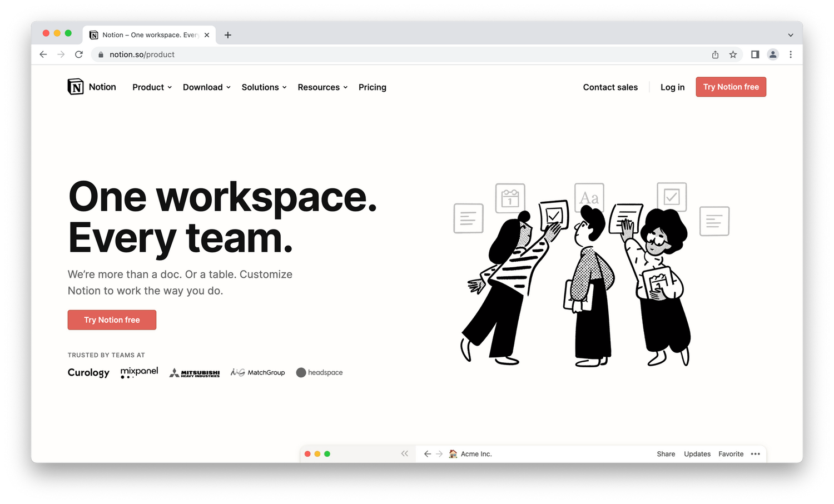This screenshot has height=504, width=834.
Task: Reload the page
Action: [x=79, y=54]
